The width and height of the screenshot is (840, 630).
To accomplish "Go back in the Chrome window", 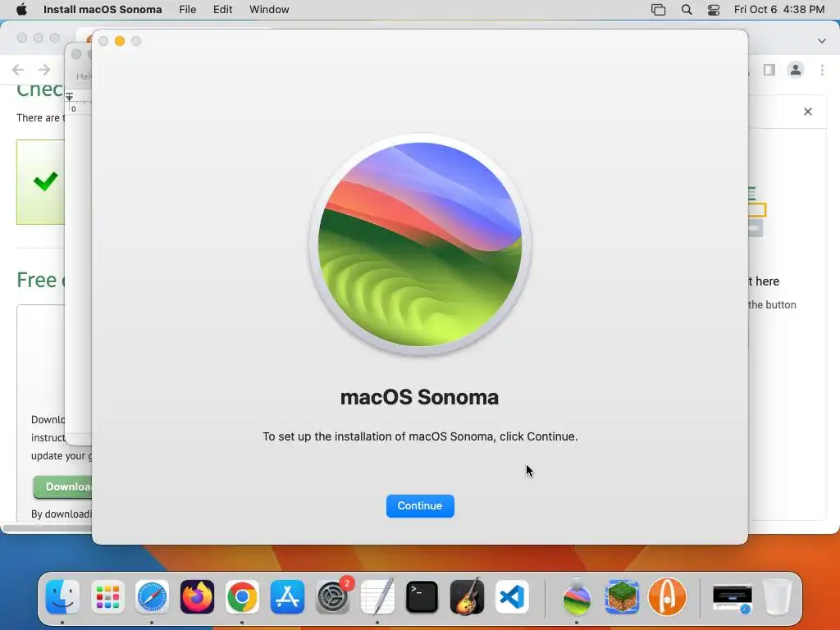I will coord(18,70).
